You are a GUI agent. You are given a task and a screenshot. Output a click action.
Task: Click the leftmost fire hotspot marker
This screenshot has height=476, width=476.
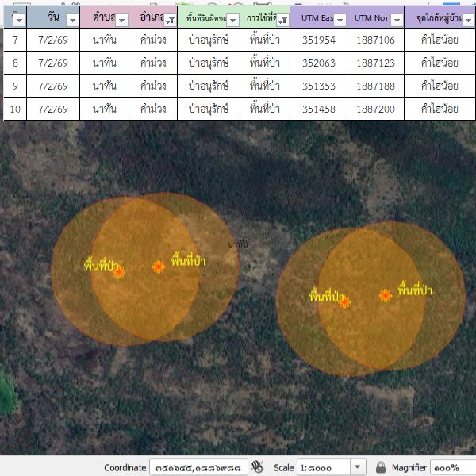119,272
